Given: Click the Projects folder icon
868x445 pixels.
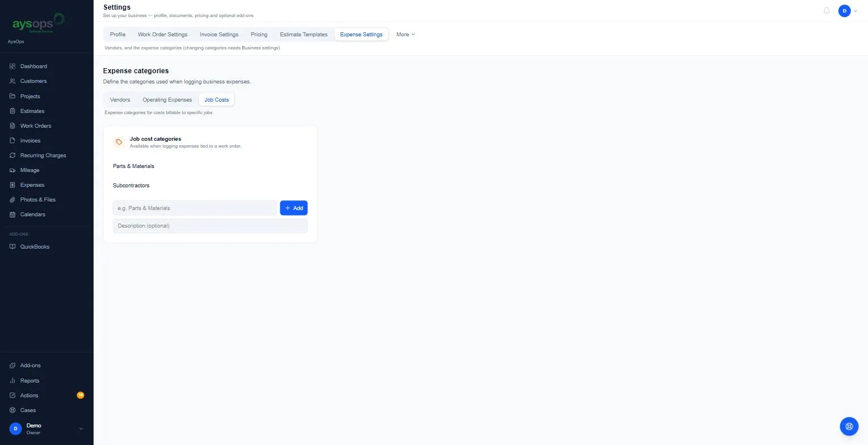Looking at the screenshot, I should (12, 96).
